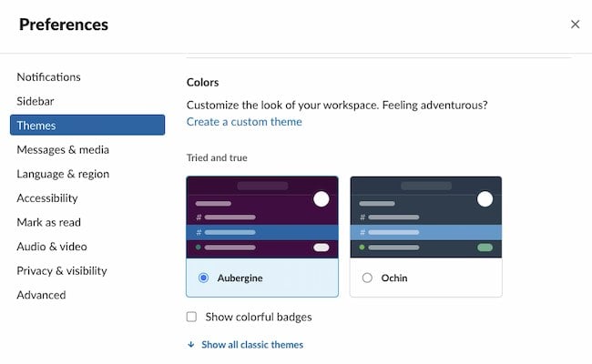The image size is (592, 364).
Task: Open Language & region settings
Action: pyautogui.click(x=63, y=174)
